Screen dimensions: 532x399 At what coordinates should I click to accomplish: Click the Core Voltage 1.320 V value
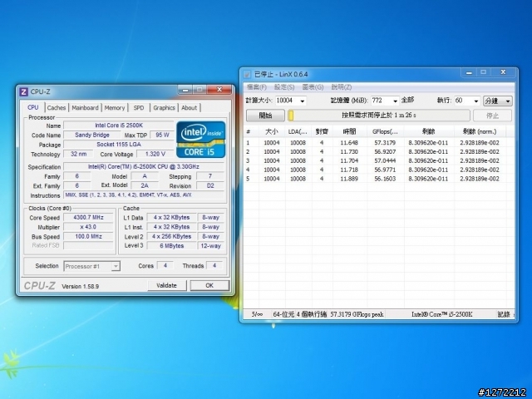[x=155, y=154]
